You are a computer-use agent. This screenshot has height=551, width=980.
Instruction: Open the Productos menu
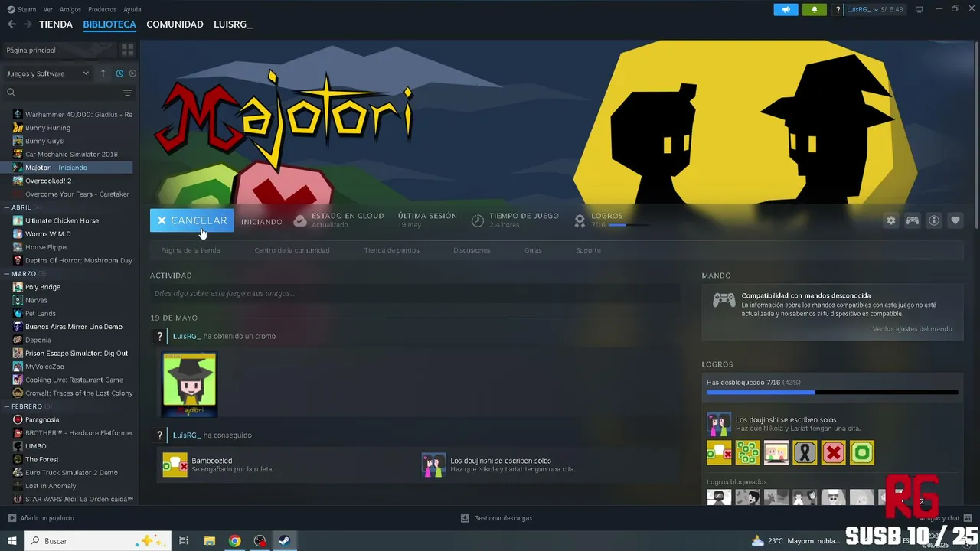click(102, 9)
